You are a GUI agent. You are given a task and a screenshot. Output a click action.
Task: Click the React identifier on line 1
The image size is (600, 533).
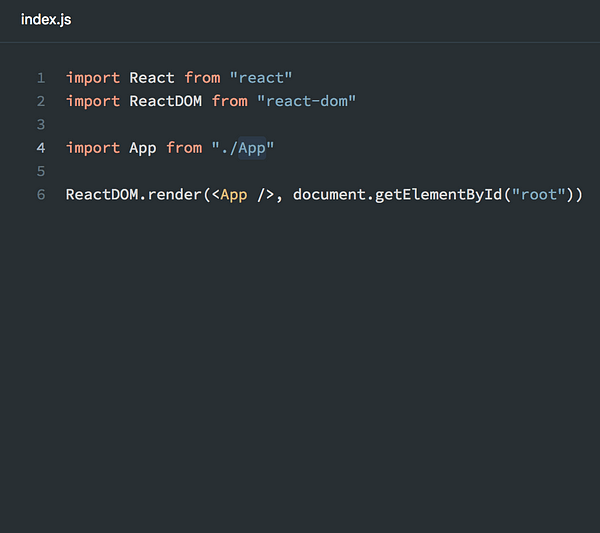pos(152,78)
